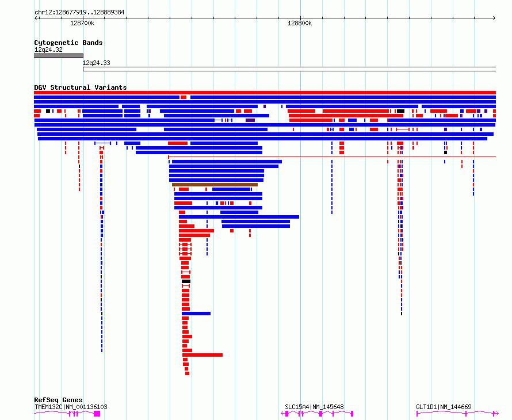Viewport: 512px width, 420px height.
Task: Click the thin red line variant extending right
Action: click(332, 156)
